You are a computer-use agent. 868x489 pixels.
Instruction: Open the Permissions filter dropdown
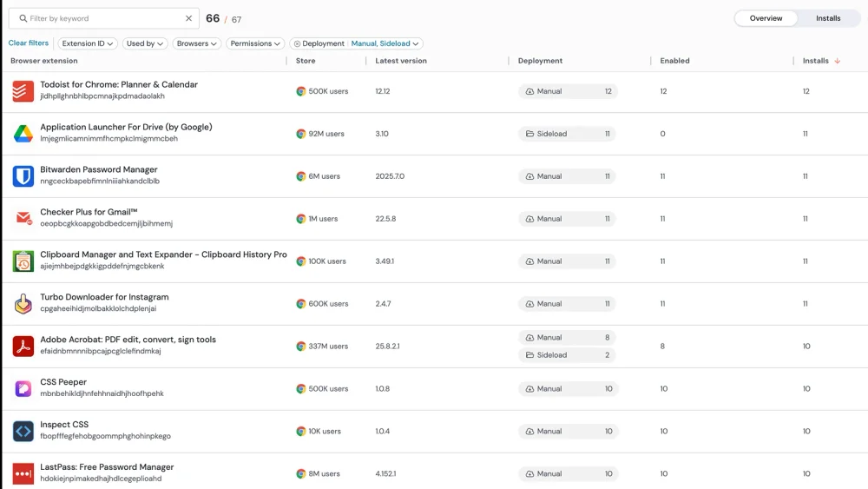(255, 43)
